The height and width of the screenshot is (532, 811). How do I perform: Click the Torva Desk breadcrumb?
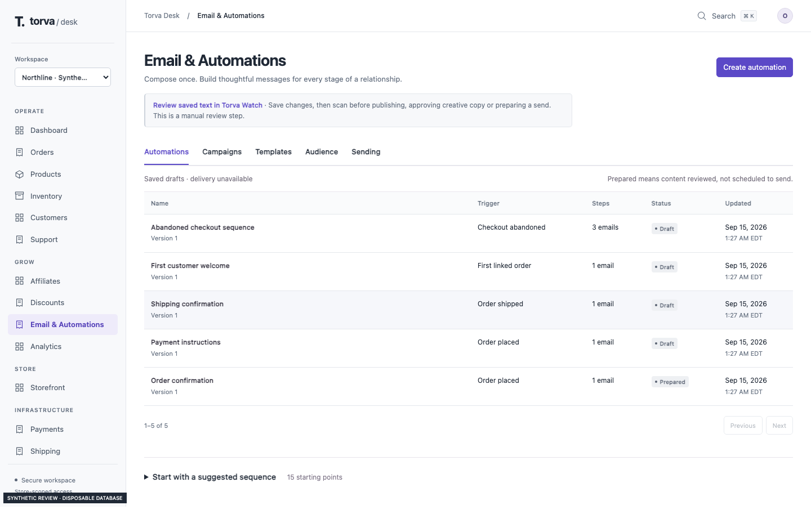point(162,16)
